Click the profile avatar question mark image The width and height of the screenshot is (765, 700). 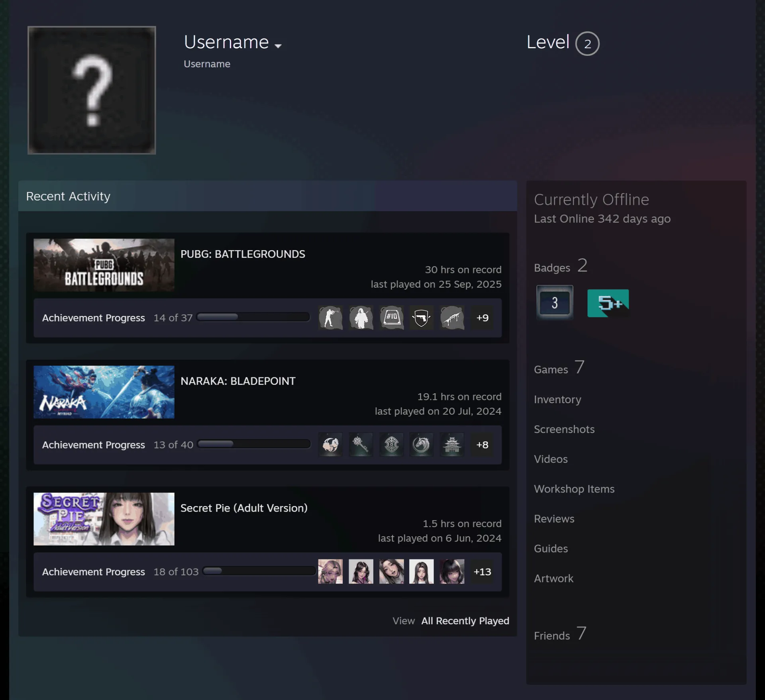[x=92, y=90]
